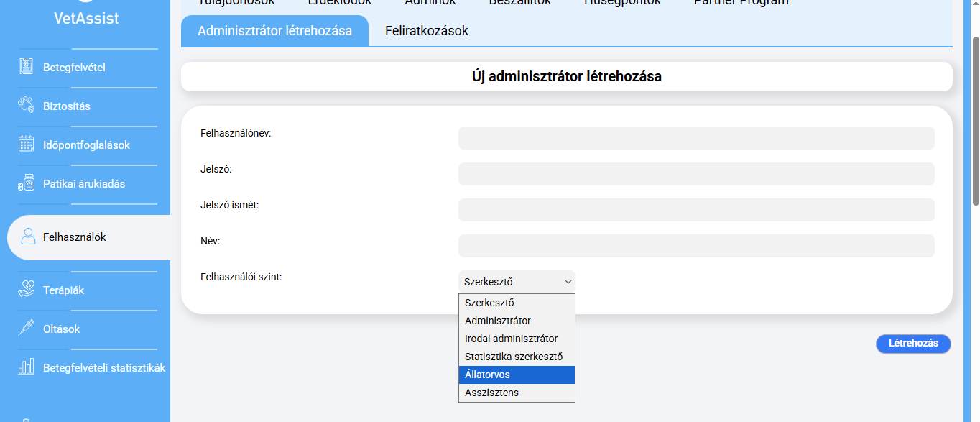Click the Terápiák heart-hand icon
This screenshot has height=422, width=980.
(x=27, y=290)
